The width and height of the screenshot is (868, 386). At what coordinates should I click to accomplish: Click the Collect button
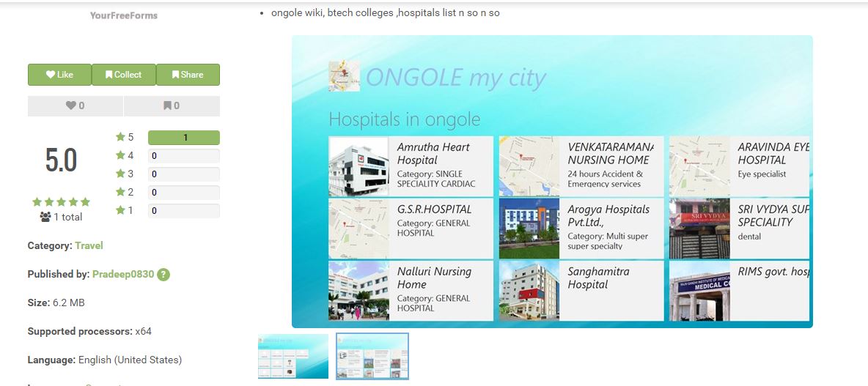[123, 75]
